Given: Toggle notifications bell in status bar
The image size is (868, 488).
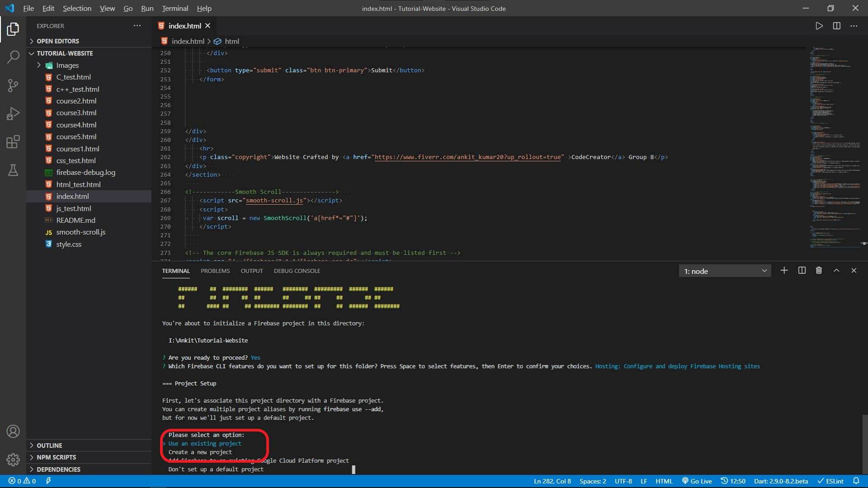Looking at the screenshot, I should tap(856, 481).
